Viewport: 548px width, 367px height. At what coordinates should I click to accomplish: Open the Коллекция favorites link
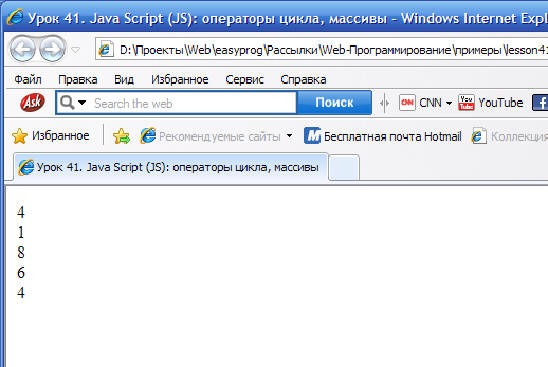(520, 136)
